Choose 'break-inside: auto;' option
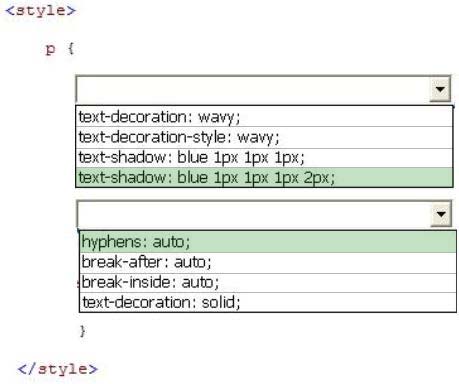This screenshot has height=384, width=459. (x=268, y=283)
